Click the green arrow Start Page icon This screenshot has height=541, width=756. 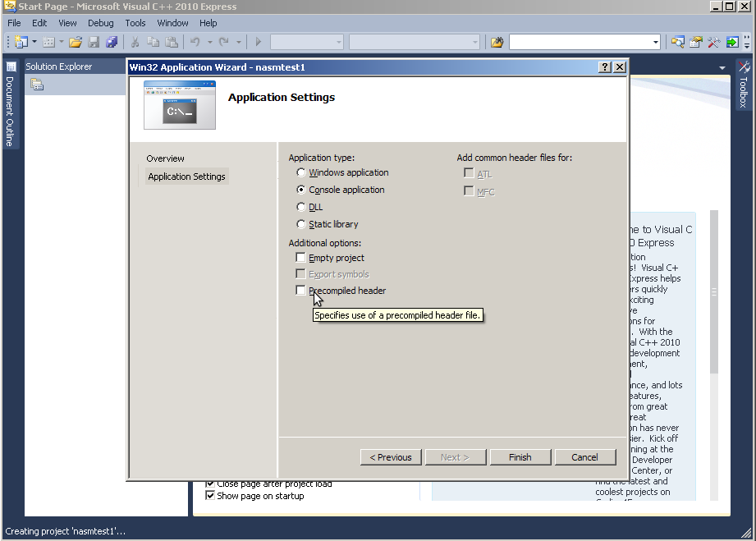click(x=732, y=42)
